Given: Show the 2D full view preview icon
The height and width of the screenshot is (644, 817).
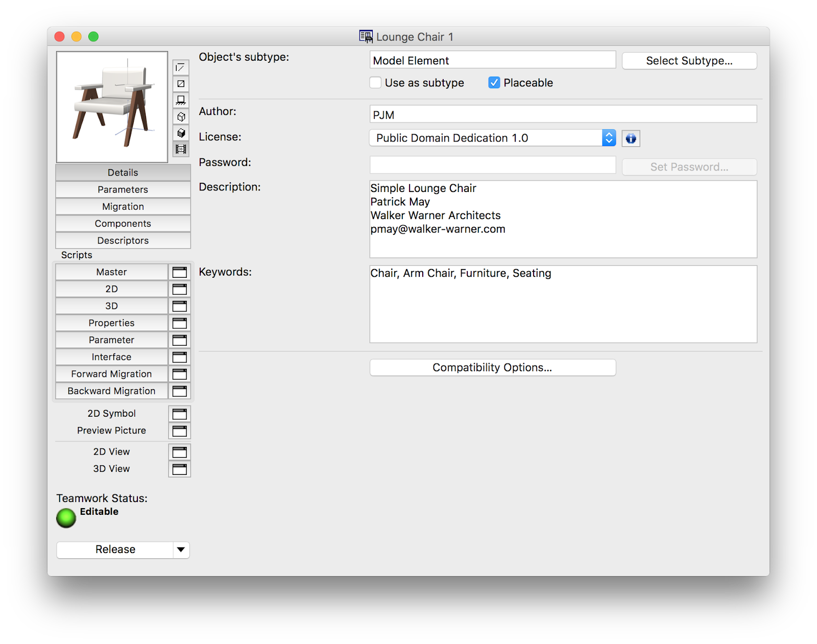Looking at the screenshot, I should (181, 84).
